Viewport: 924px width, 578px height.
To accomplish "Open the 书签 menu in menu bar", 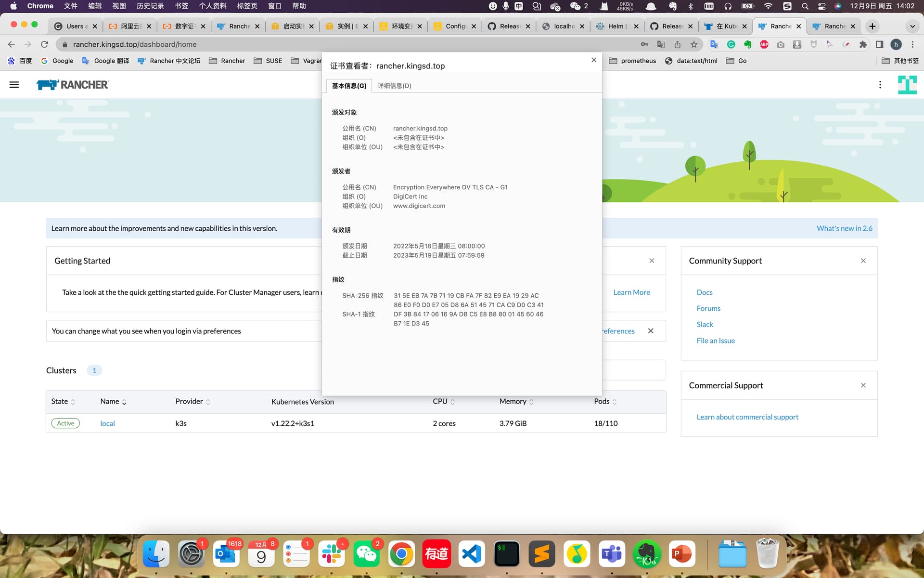I will point(181,6).
